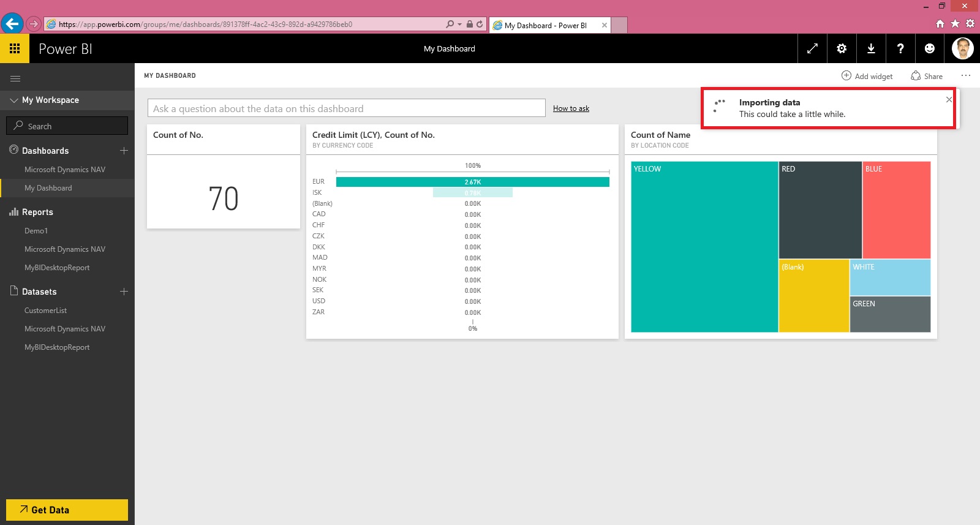This screenshot has height=525, width=980.
Task: Refresh the browser page icon
Action: point(480,25)
